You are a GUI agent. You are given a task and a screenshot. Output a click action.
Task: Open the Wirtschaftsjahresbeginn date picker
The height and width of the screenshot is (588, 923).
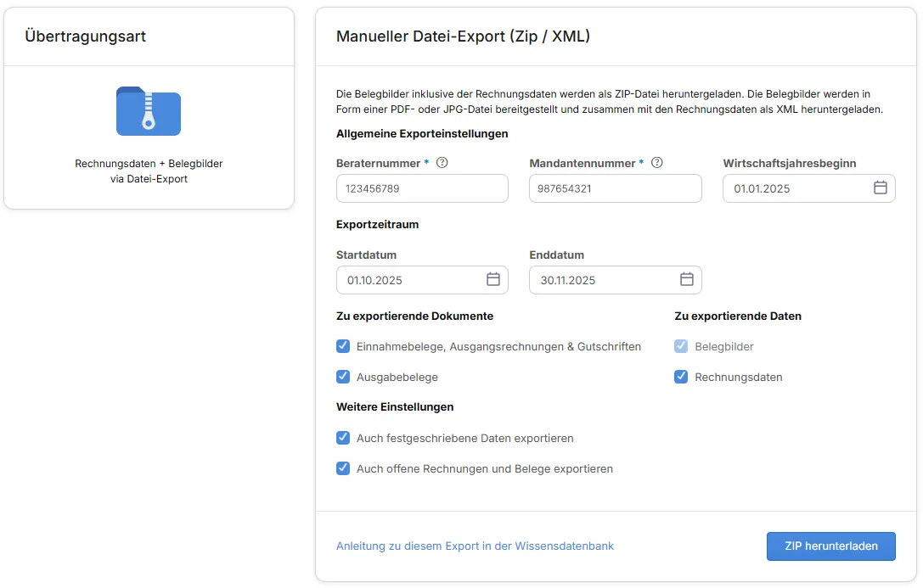881,188
